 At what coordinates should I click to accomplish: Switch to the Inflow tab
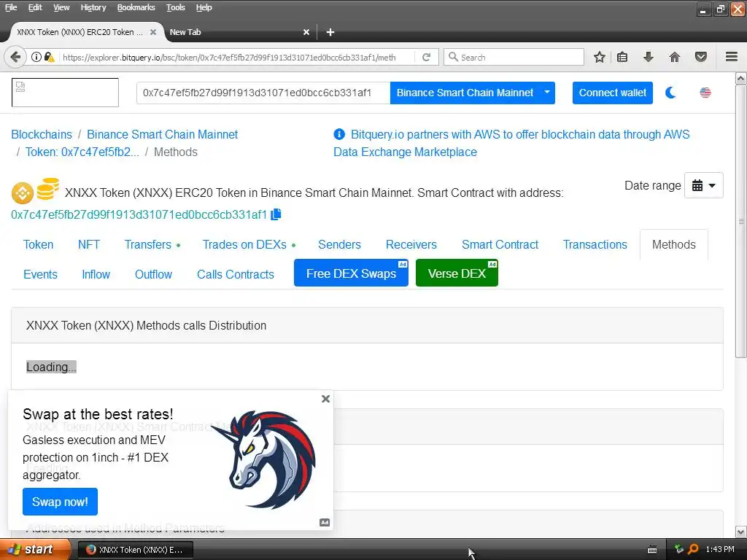click(96, 274)
